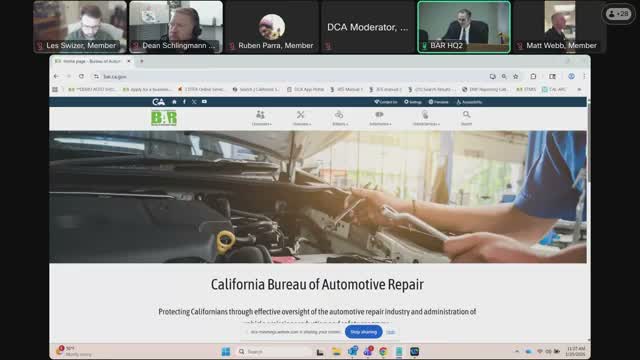Viewport: 640px width, 360px height.
Task: Open the bookmarks apps grid icon
Action: point(55,89)
